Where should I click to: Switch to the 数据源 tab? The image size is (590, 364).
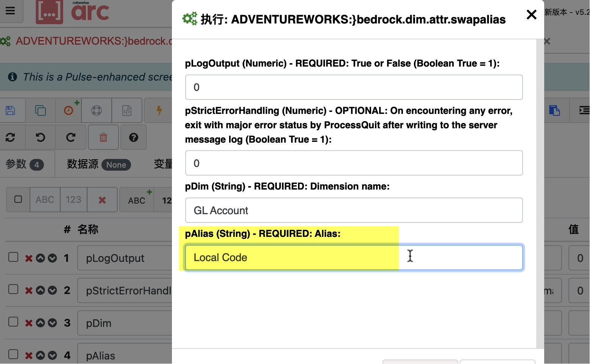point(99,164)
